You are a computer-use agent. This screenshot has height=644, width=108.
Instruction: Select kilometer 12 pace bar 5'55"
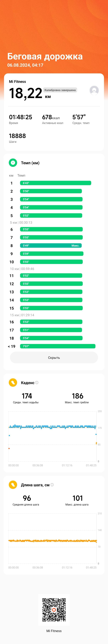(x=51, y=284)
